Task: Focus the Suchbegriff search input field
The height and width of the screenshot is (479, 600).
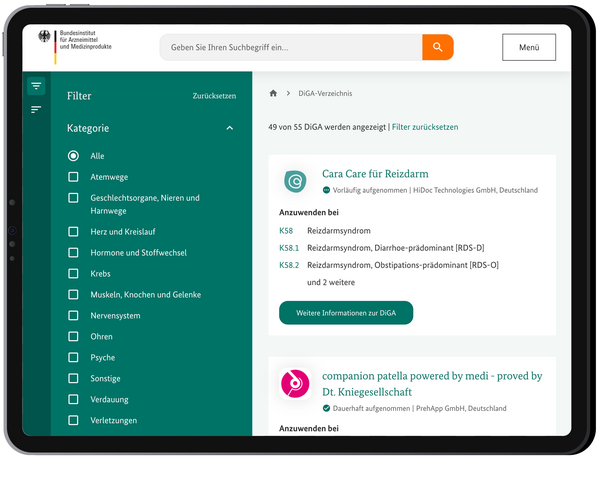Action: tap(291, 47)
